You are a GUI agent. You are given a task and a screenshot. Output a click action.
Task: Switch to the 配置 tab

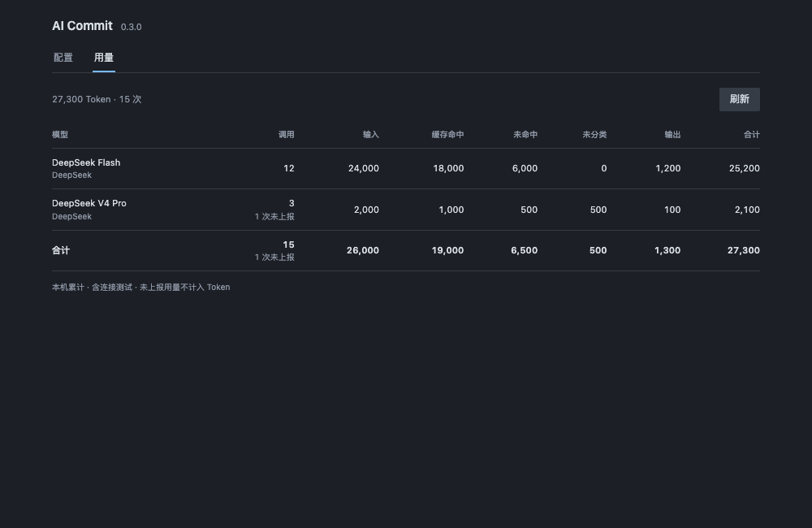click(63, 58)
